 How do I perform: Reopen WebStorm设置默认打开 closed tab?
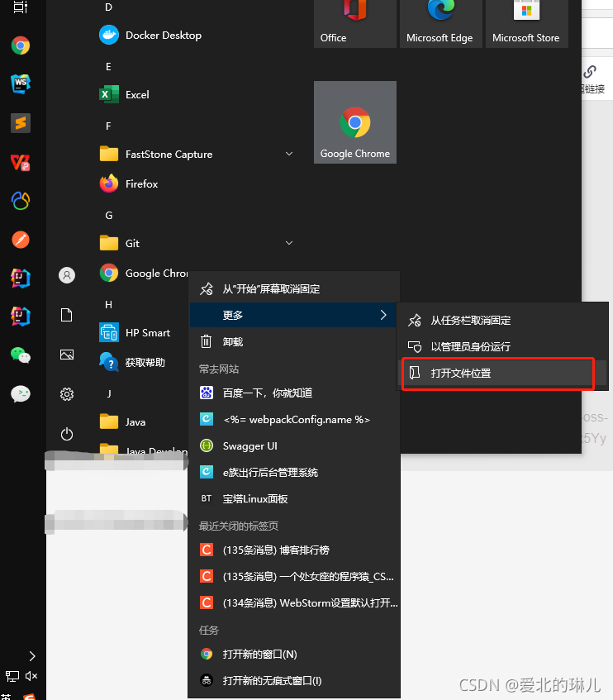click(x=293, y=602)
